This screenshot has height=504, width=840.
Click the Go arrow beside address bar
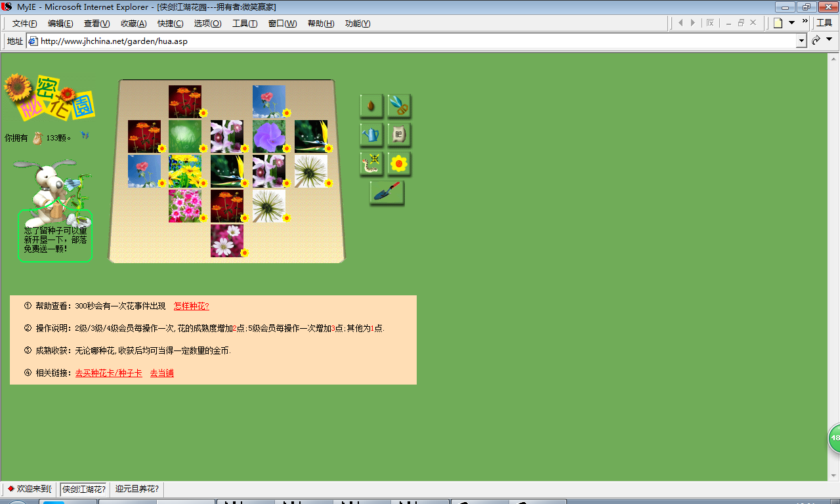(x=816, y=41)
